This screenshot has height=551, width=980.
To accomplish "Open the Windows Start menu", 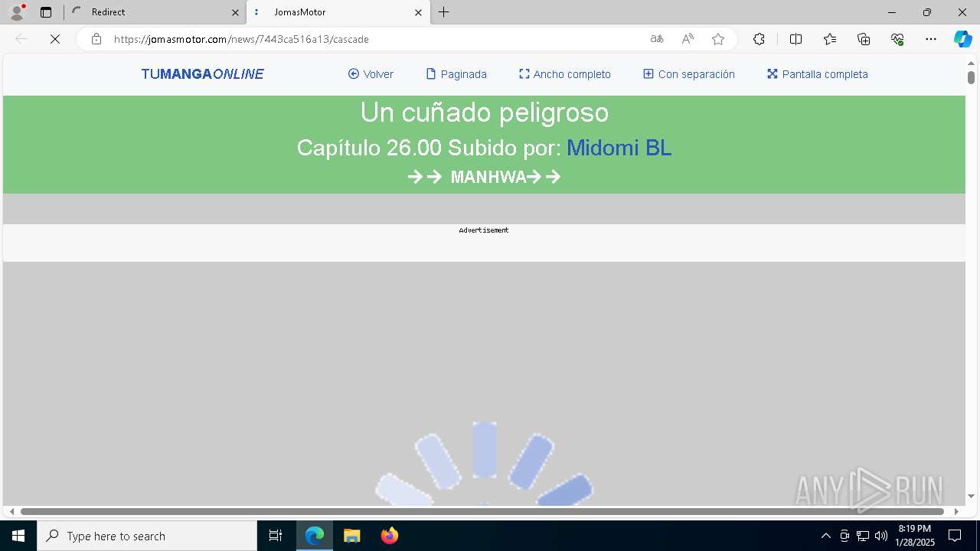I will (x=18, y=536).
